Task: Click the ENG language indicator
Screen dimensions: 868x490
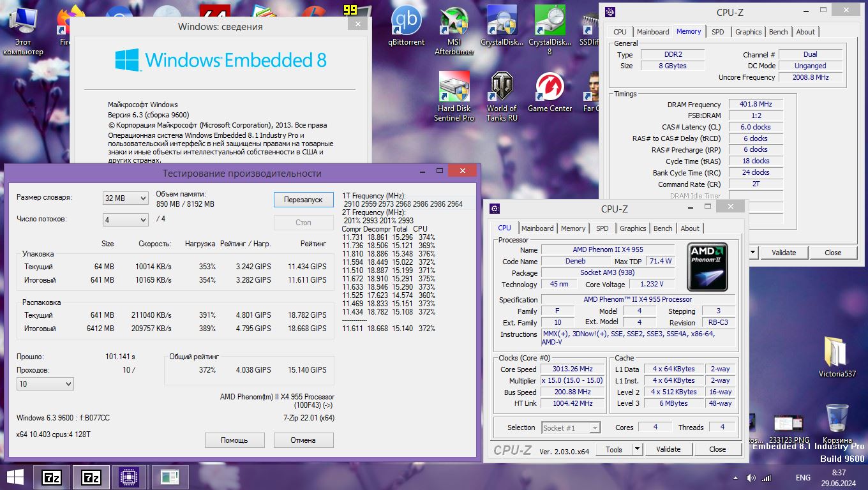Action: pyautogui.click(x=803, y=477)
